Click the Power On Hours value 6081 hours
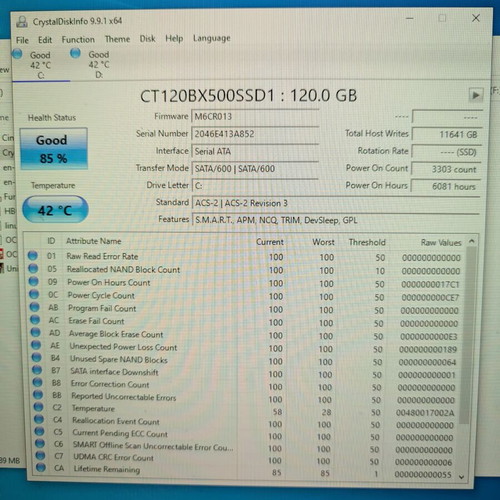This screenshot has width=500, height=500. pos(446,186)
